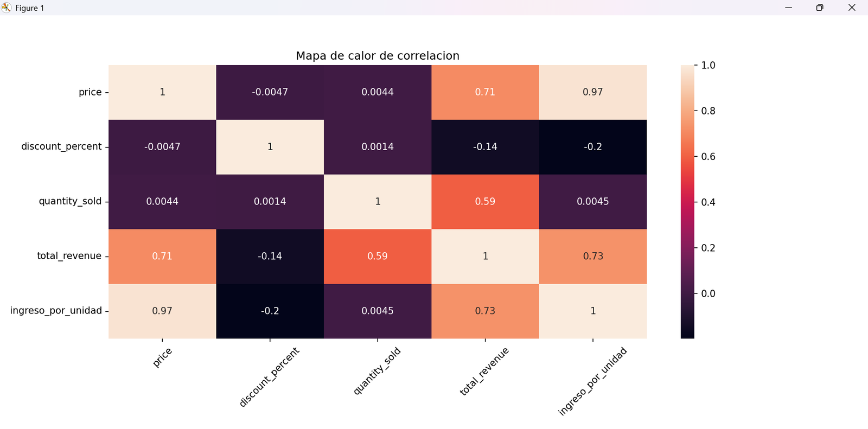Click the total_revenue label on the y-axis
The height and width of the screenshot is (429, 868).
click(68, 255)
